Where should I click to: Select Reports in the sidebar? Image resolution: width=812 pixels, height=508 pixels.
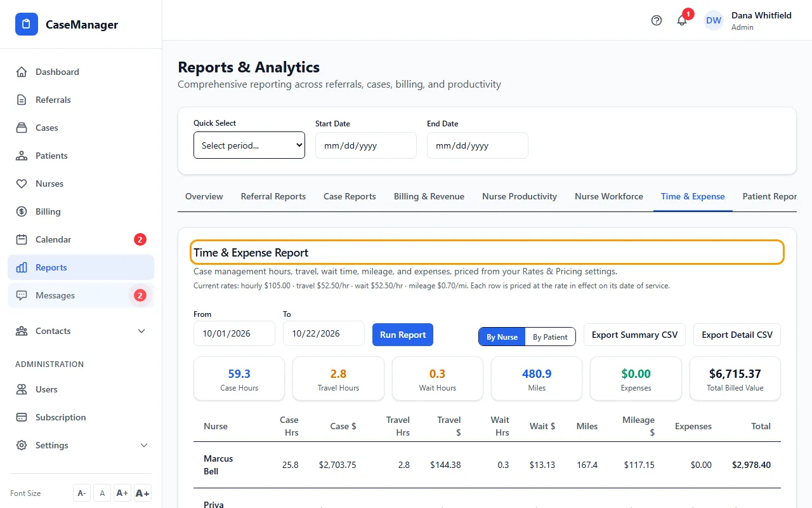(81, 267)
